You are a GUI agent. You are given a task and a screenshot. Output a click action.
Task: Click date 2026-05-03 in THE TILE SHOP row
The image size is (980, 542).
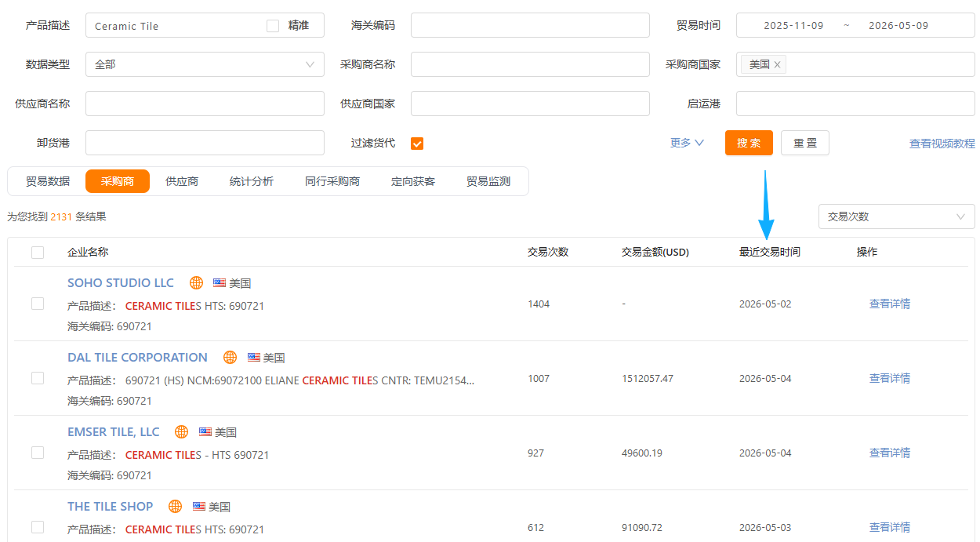765,528
